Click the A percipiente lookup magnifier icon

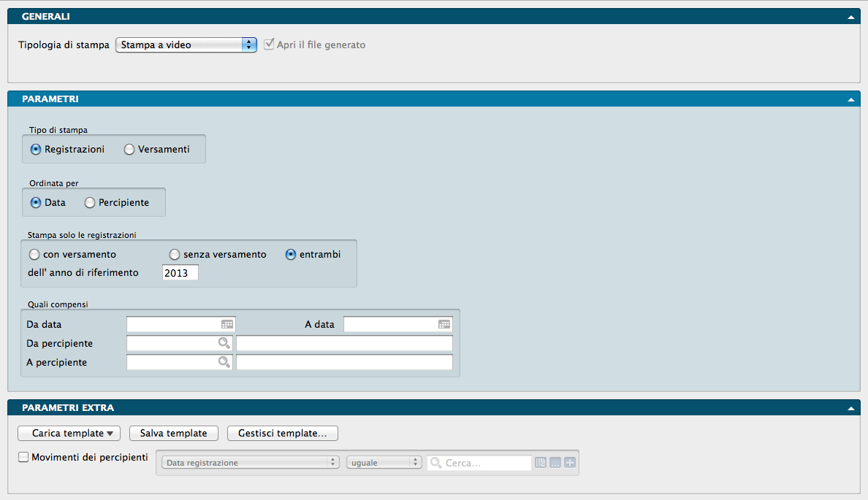coord(224,362)
